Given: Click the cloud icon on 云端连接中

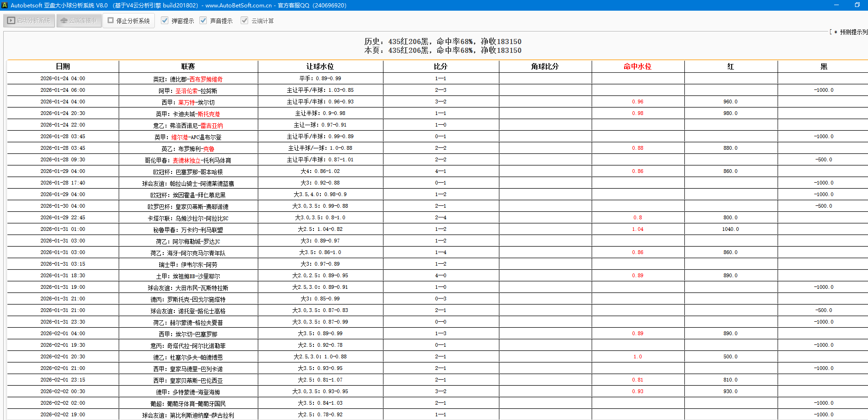Looking at the screenshot, I should coord(64,20).
